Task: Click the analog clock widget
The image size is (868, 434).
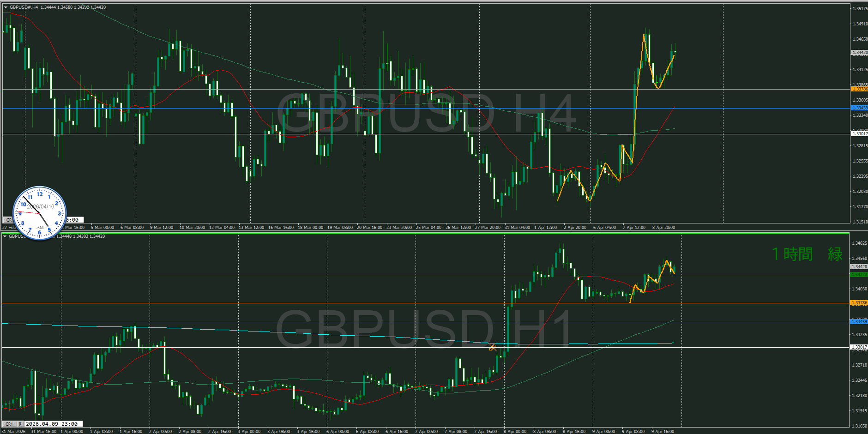Action: 40,213
